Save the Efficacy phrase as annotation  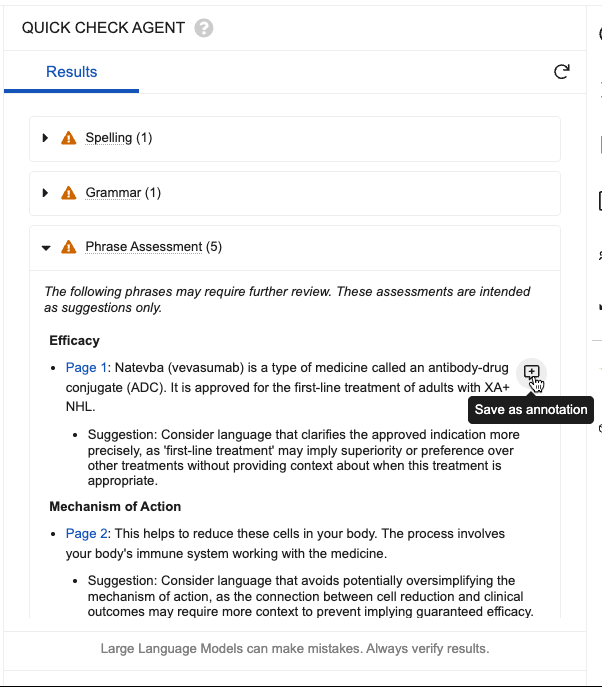coord(532,372)
